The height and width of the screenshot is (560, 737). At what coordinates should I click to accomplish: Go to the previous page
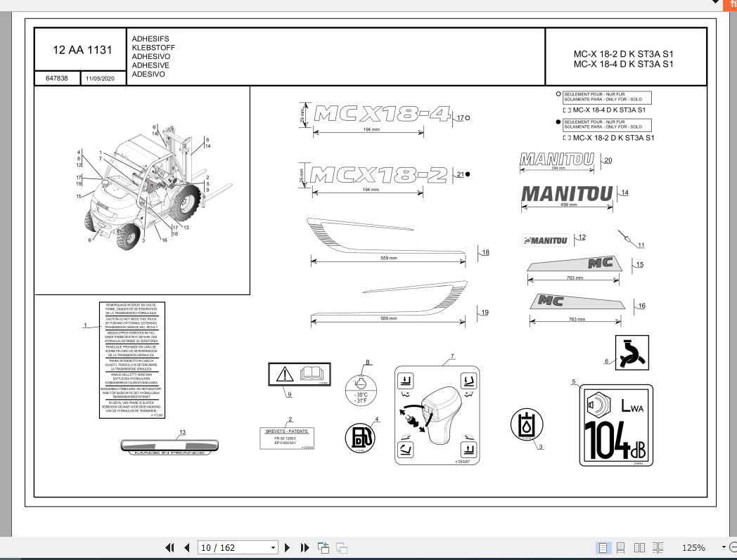[186, 547]
